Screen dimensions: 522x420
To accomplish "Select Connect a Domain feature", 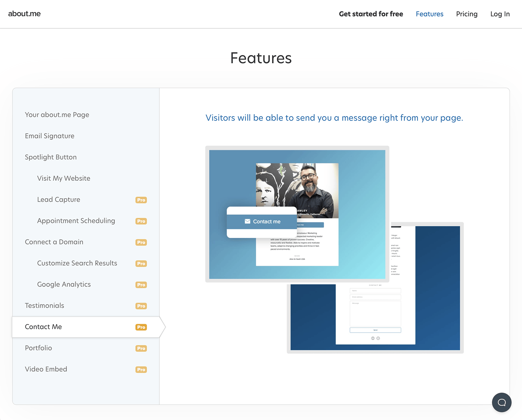I will [54, 242].
